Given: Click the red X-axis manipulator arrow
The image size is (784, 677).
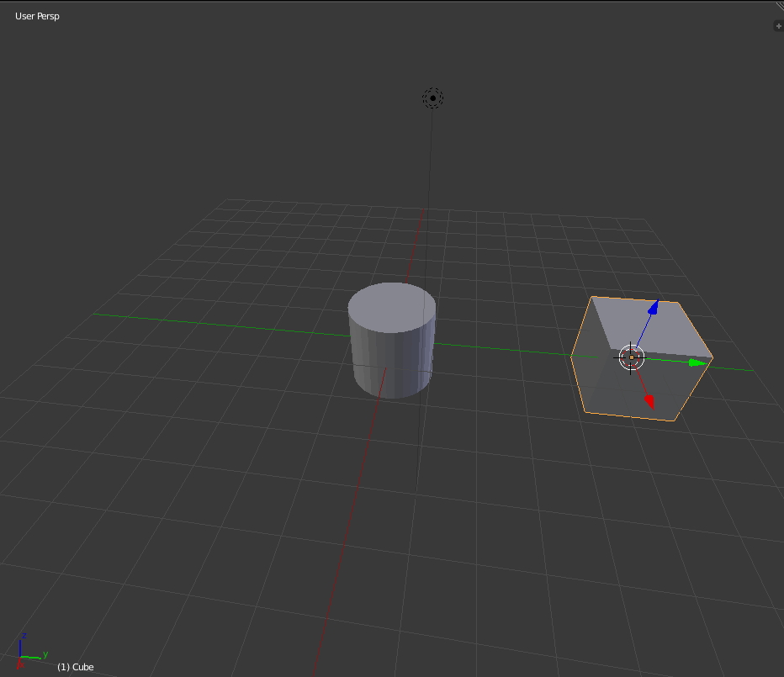Looking at the screenshot, I should coord(649,401).
